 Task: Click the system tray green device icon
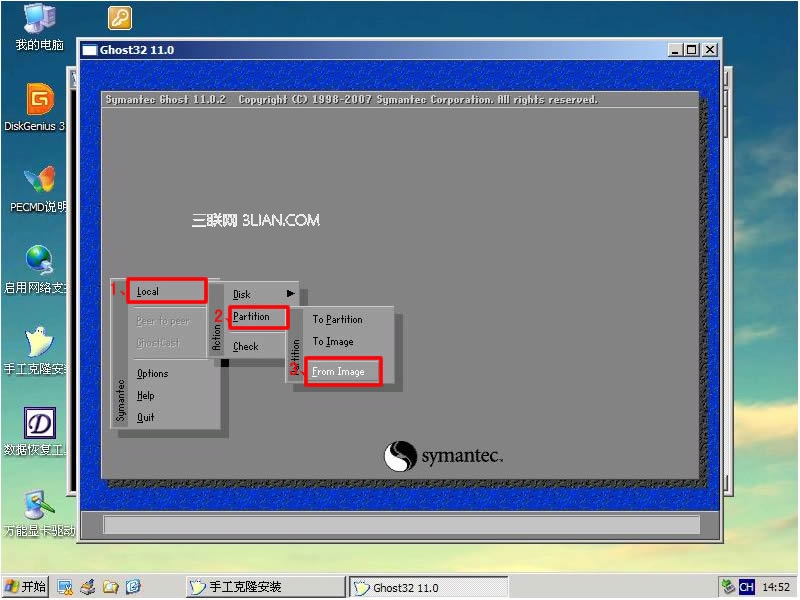pos(728,587)
